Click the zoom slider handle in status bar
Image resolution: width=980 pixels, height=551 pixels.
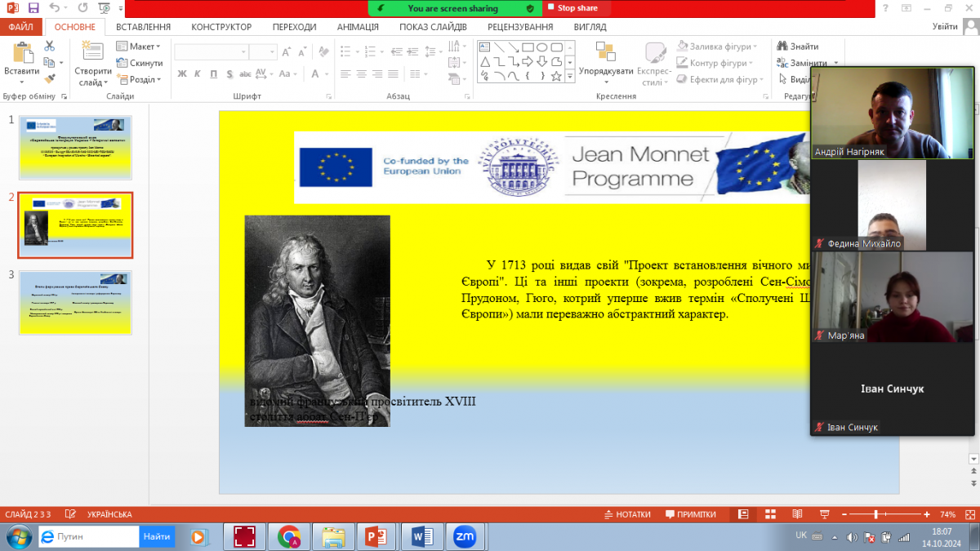click(876, 514)
